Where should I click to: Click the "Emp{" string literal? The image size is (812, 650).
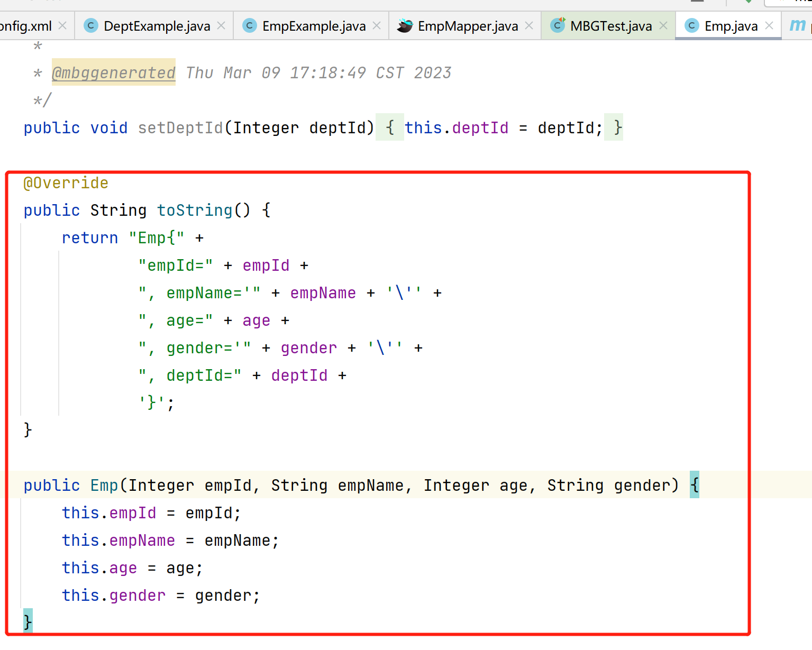[157, 238]
